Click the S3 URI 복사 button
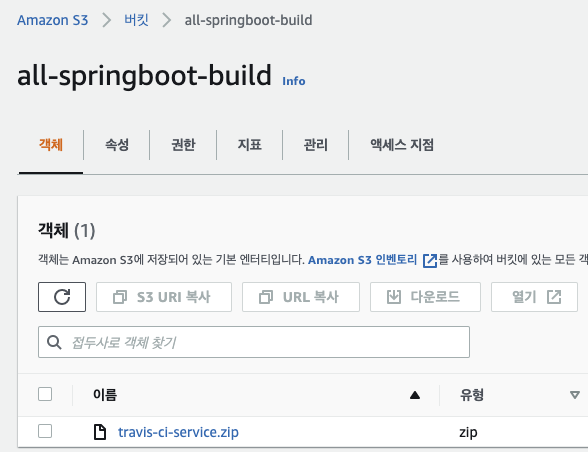This screenshot has width=588, height=452. [164, 297]
